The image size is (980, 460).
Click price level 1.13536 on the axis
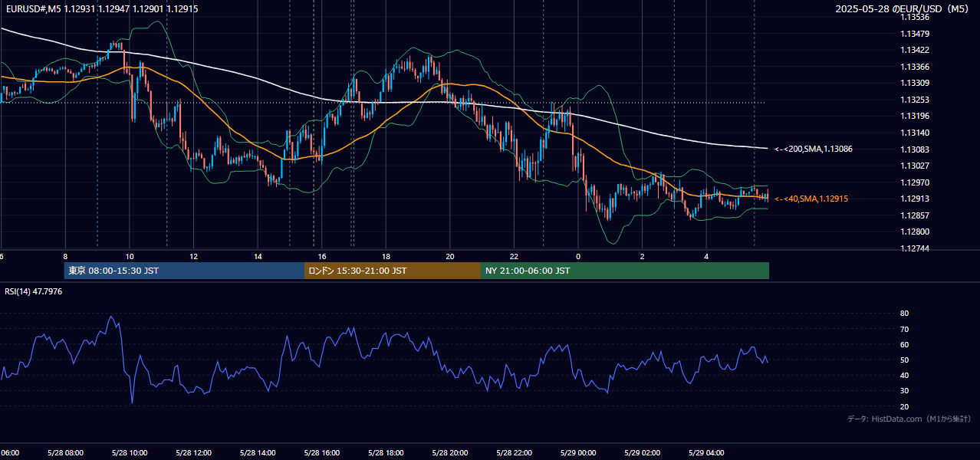pos(916,17)
